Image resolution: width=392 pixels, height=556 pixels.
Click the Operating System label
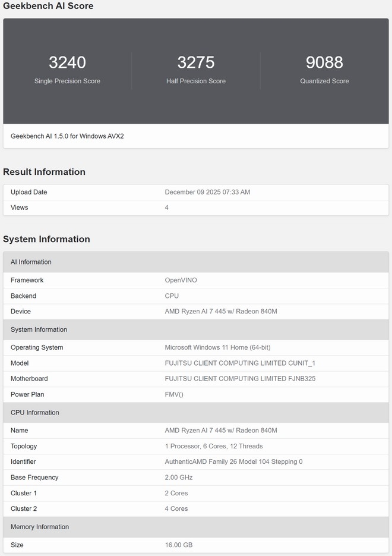point(37,347)
